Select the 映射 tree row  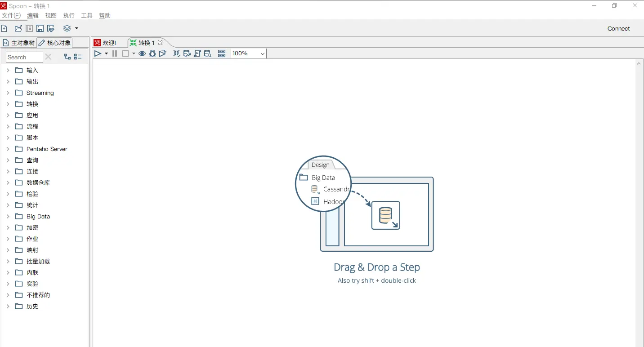45,250
